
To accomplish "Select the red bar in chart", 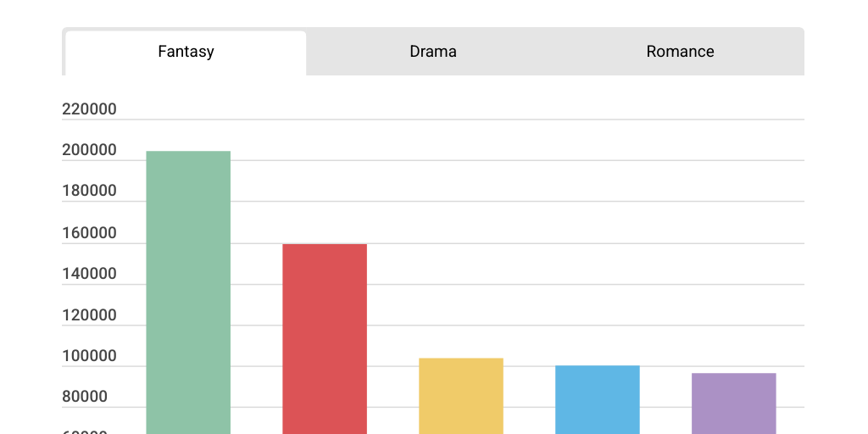I will tap(325, 339).
